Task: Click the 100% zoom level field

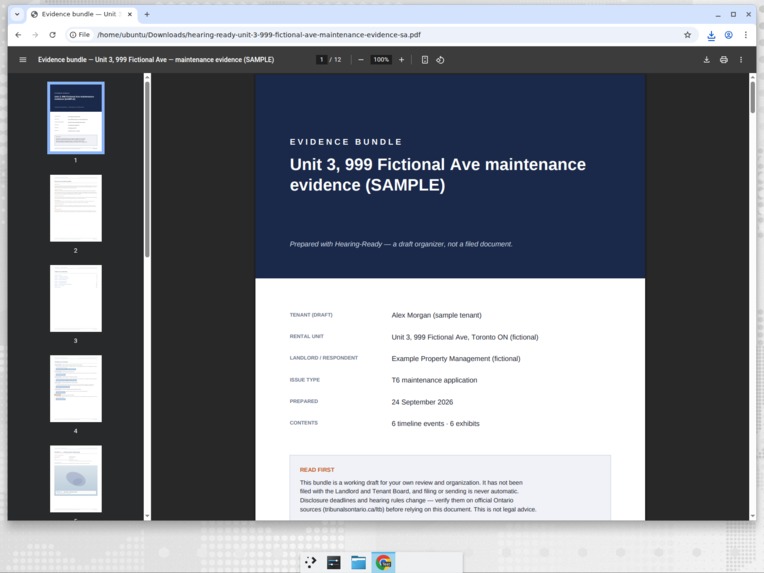Action: point(381,59)
